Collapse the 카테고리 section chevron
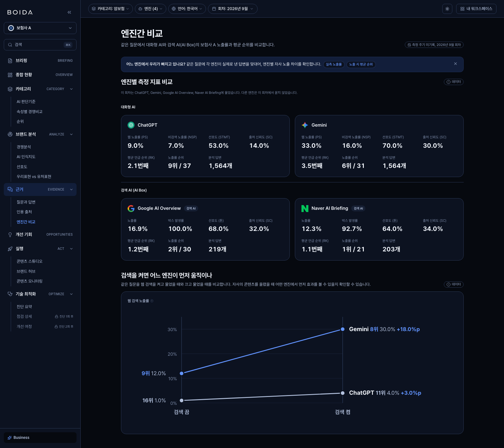Image resolution: width=504 pixels, height=448 pixels. coord(72,89)
